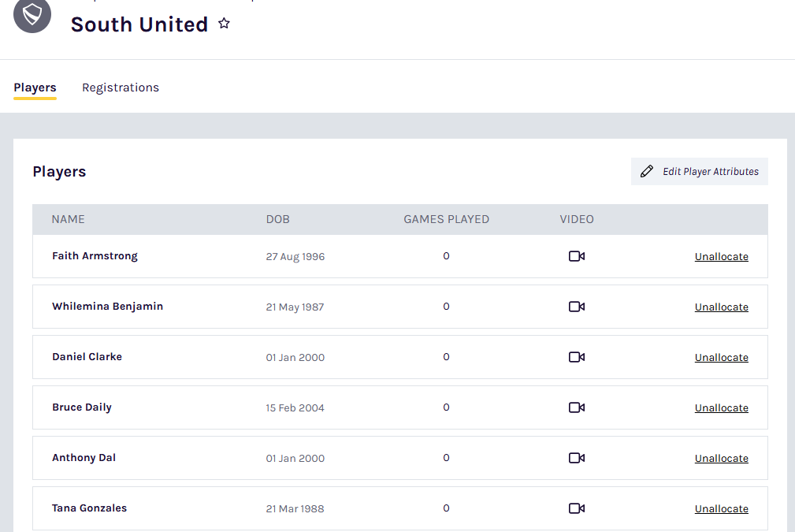Click the DOB column header

(x=277, y=219)
